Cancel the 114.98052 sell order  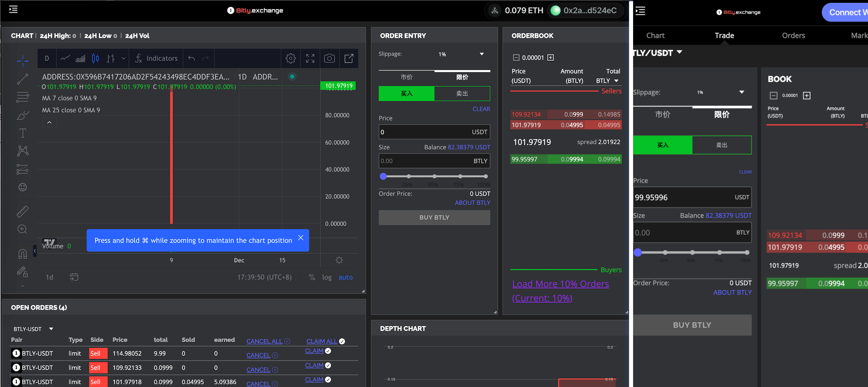pos(262,355)
